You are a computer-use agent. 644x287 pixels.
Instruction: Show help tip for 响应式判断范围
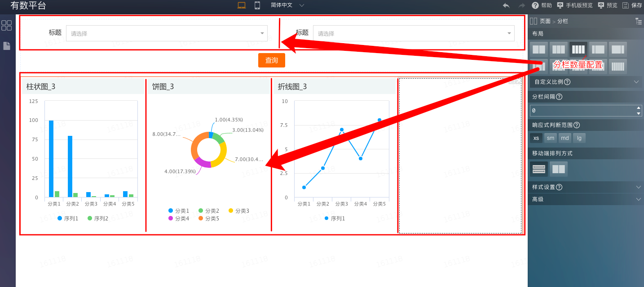pyautogui.click(x=577, y=125)
